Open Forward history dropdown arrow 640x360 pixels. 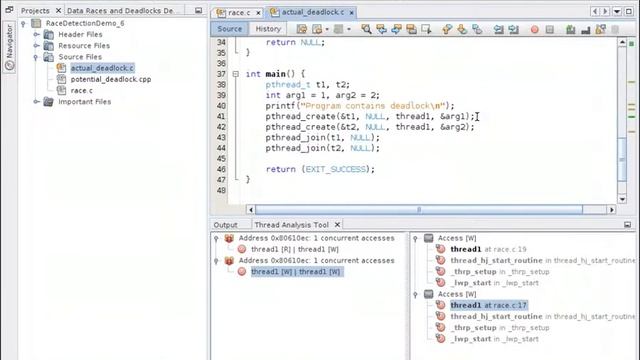click(349, 29)
